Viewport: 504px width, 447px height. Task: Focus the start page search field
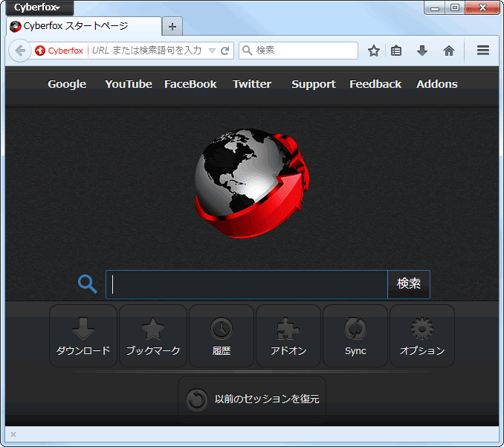click(x=247, y=285)
